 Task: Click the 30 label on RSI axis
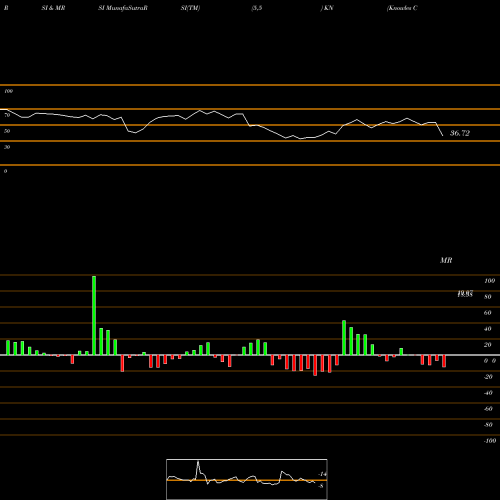point(7,147)
